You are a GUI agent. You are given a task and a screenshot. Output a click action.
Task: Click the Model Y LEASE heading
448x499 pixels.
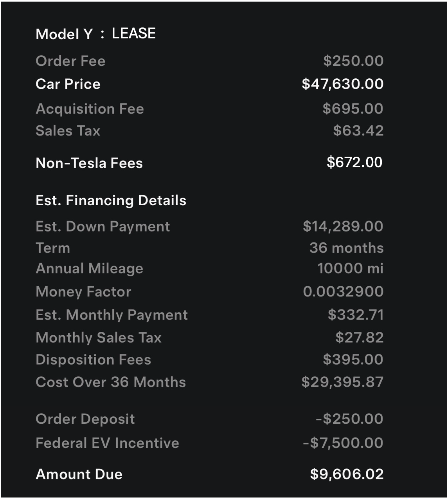(x=95, y=34)
